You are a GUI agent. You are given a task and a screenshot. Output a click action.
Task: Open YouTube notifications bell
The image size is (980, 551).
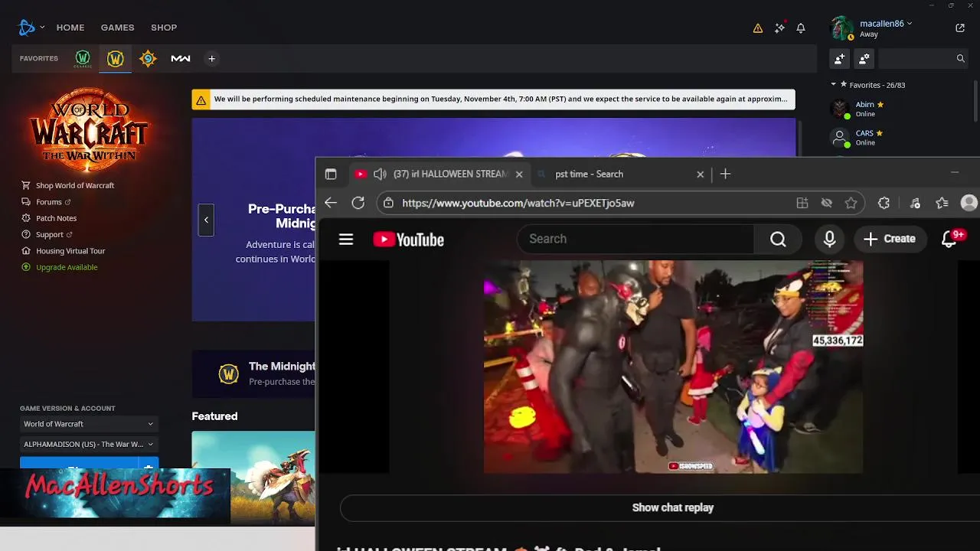click(949, 240)
